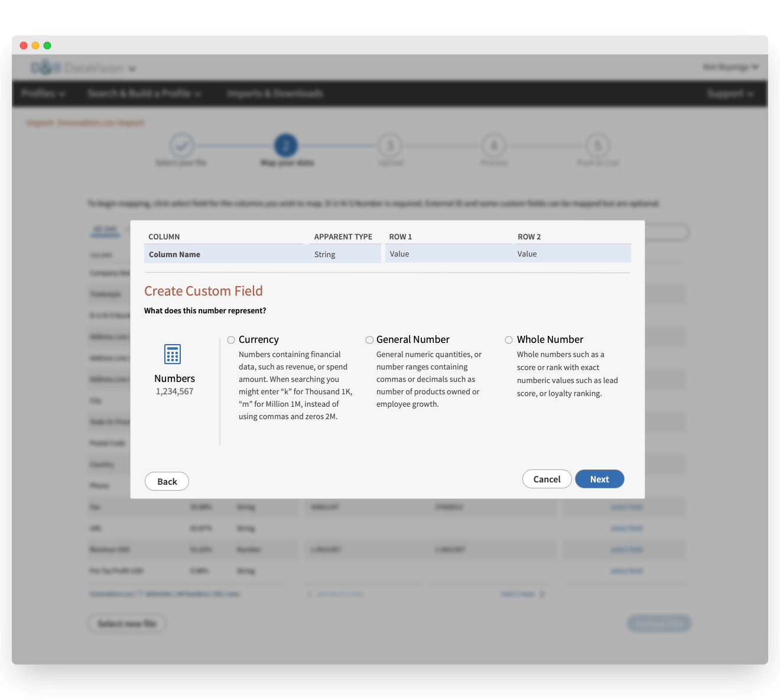Click the step 3 progress circle
Screen dimensions: 780x700
pos(390,147)
